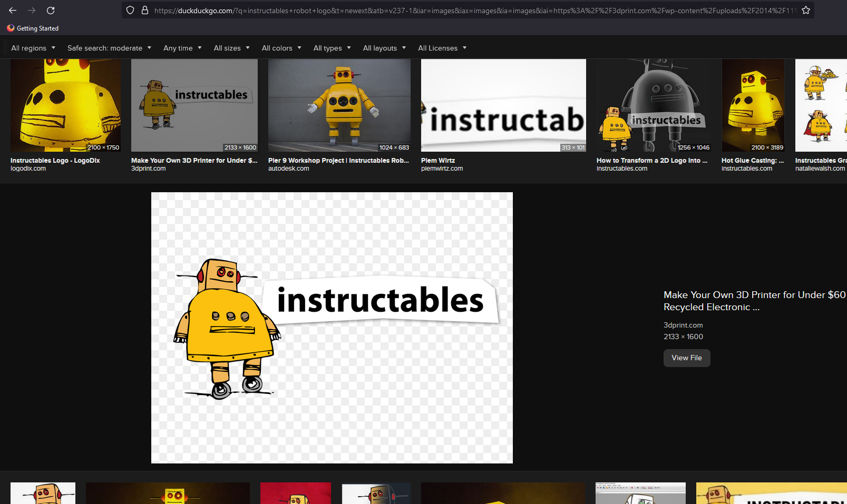Open Instructables Logo - LogoDix title link
Viewport: 847px width, 504px height.
(x=55, y=161)
